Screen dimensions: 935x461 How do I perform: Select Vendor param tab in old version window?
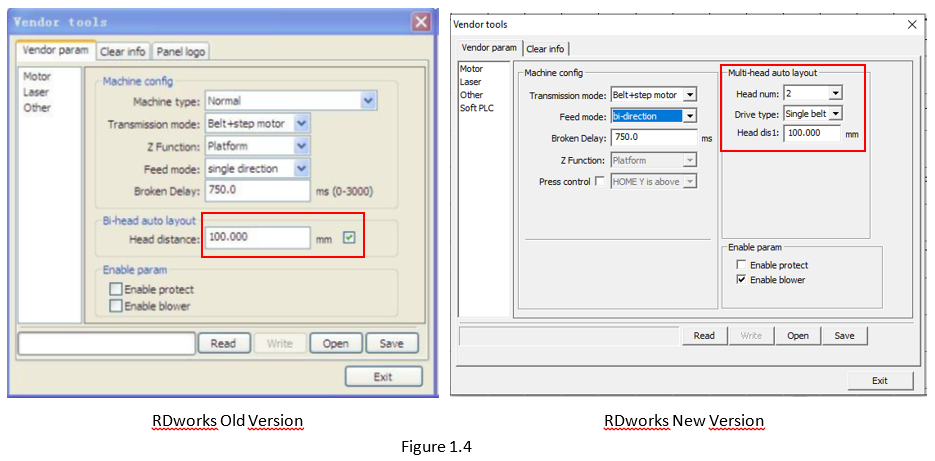[x=55, y=51]
